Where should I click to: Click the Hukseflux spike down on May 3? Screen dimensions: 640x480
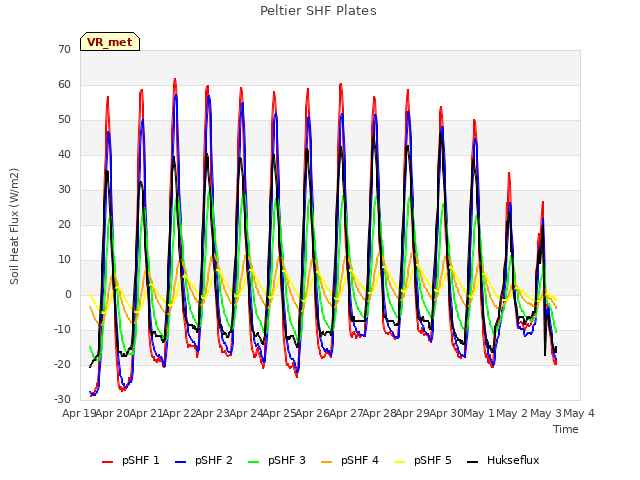tap(545, 355)
